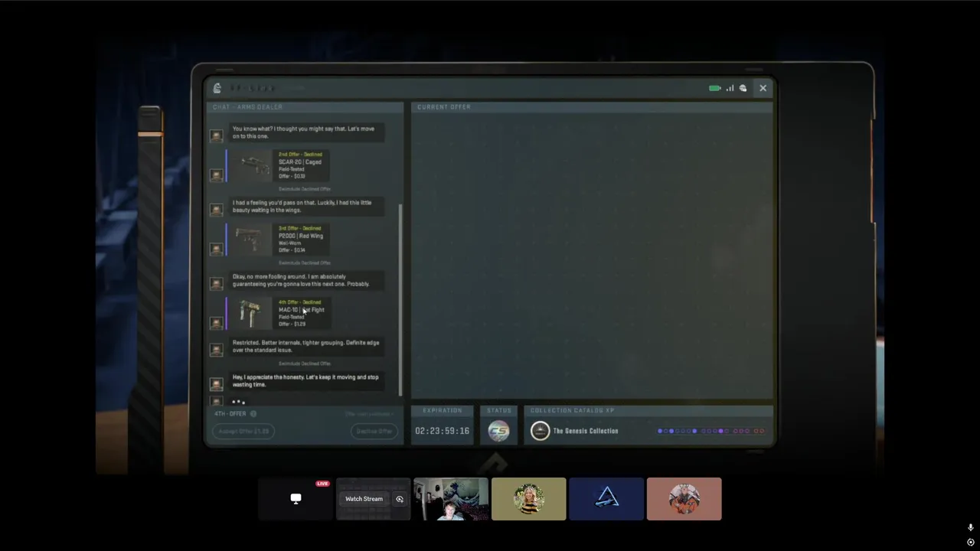Select the participant tile with olive background
Screen dimensions: 980x551
(x=529, y=499)
